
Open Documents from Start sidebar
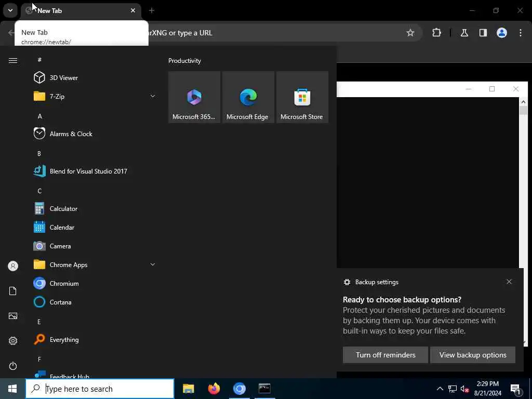tap(13, 291)
